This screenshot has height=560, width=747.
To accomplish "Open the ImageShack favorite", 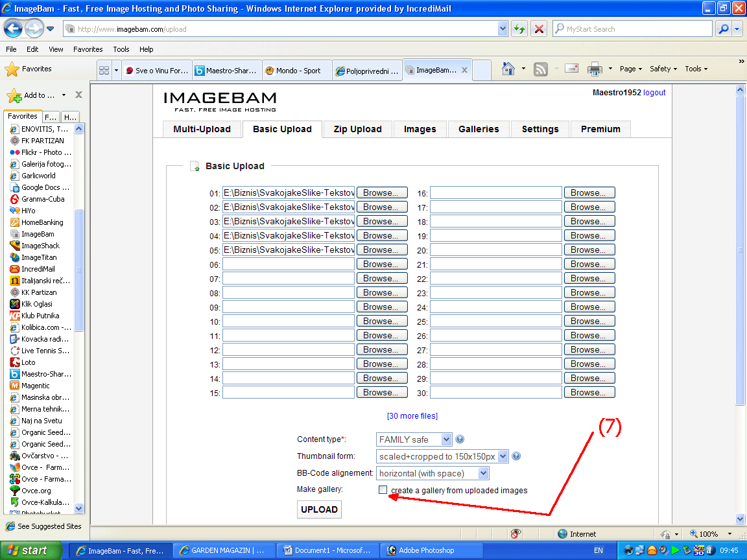I will 35,246.
